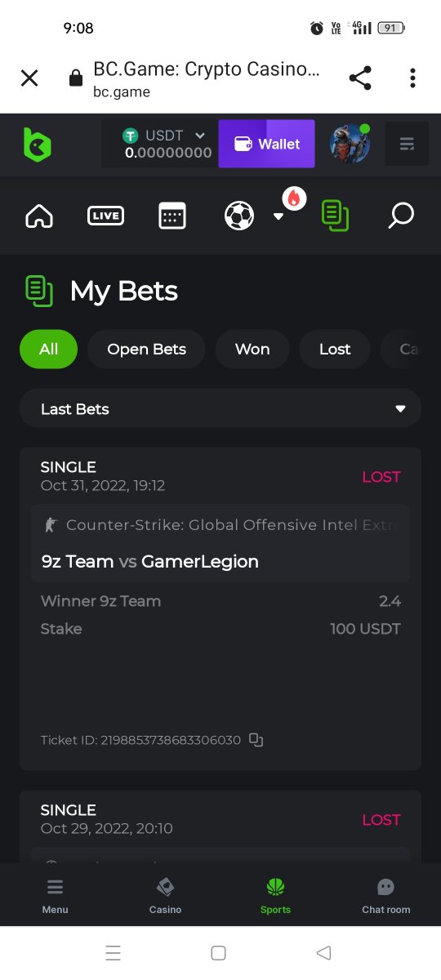441x980 pixels.
Task: Open the Wallet button
Action: [x=266, y=144]
